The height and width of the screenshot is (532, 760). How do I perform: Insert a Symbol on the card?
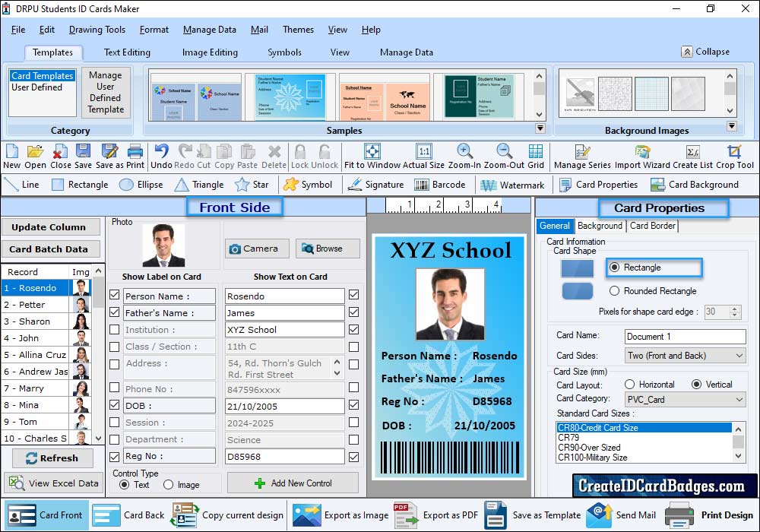(x=308, y=185)
